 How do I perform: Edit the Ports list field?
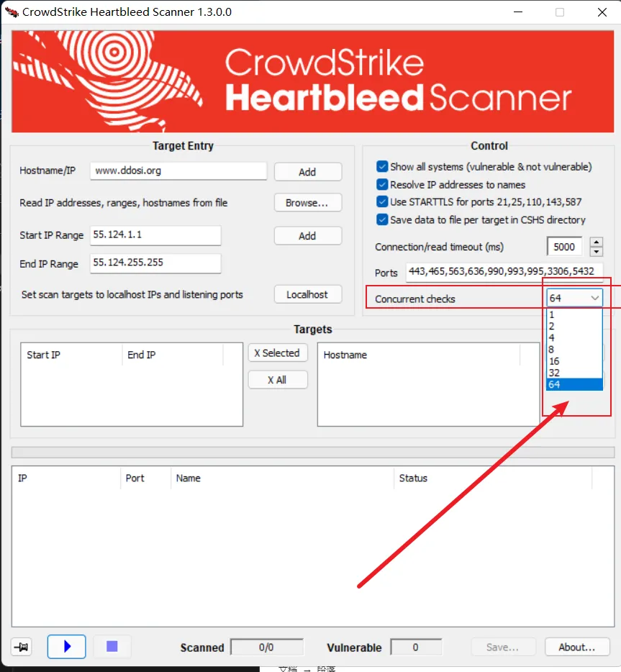click(x=504, y=272)
